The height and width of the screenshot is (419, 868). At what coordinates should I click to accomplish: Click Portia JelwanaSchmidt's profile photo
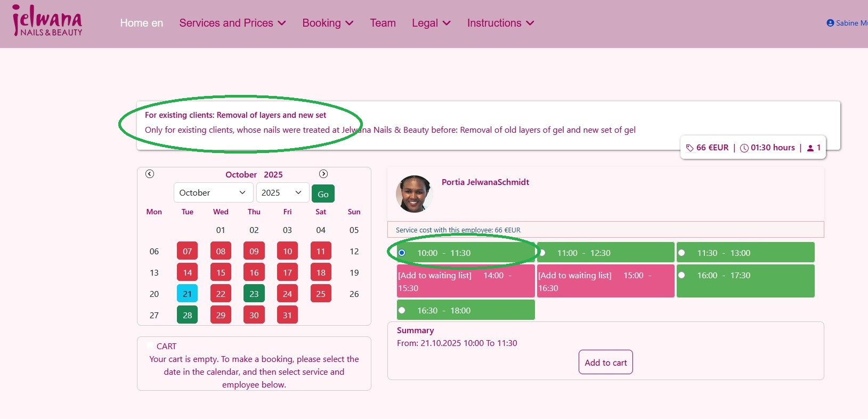point(414,194)
